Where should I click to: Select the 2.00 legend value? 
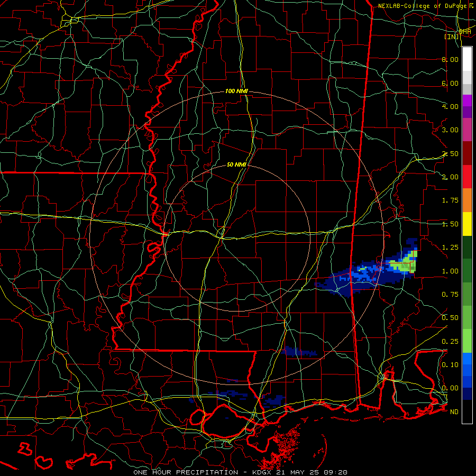[450, 177]
